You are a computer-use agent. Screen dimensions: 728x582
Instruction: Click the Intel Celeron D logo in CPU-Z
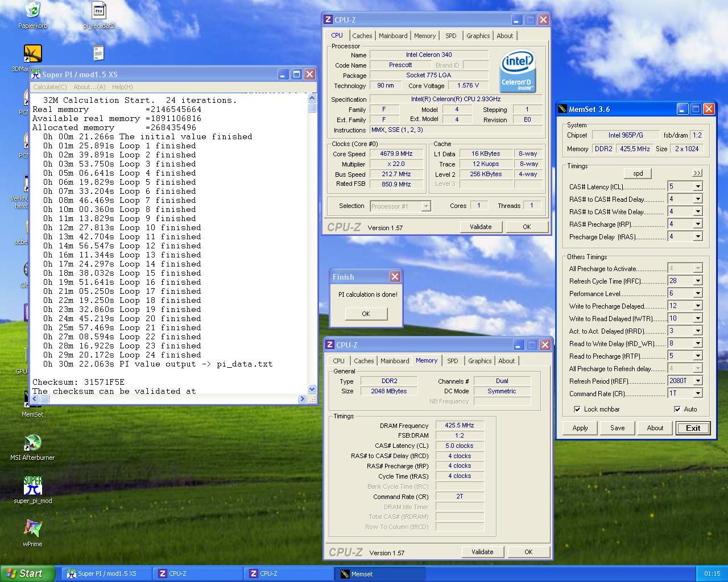[517, 72]
